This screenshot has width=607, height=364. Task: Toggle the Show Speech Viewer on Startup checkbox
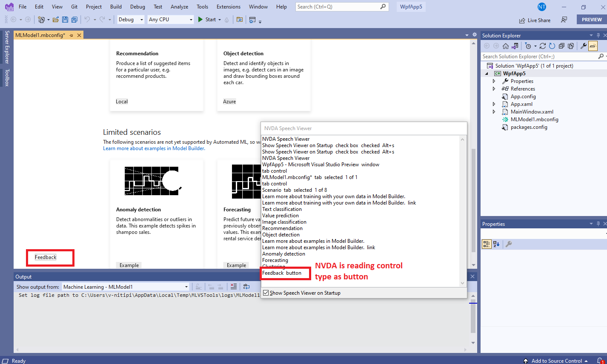coord(266,293)
